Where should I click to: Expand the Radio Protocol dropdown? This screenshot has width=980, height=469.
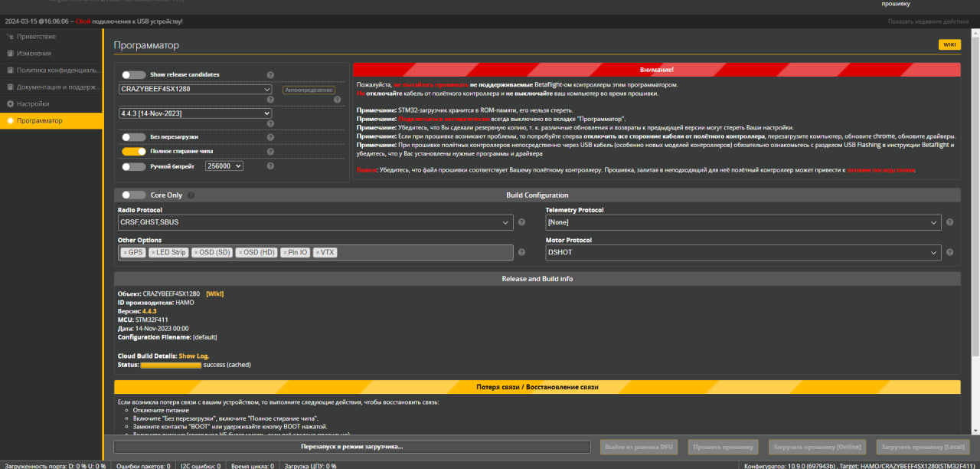(315, 222)
